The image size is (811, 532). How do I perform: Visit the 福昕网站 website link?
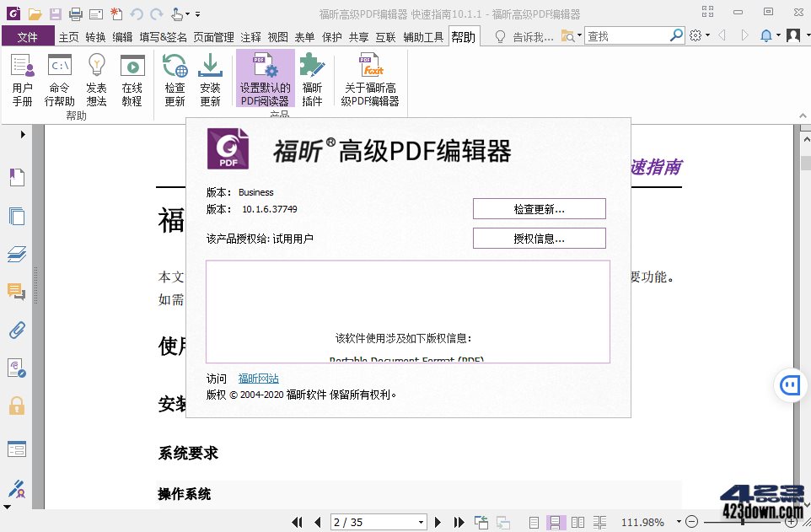click(258, 378)
